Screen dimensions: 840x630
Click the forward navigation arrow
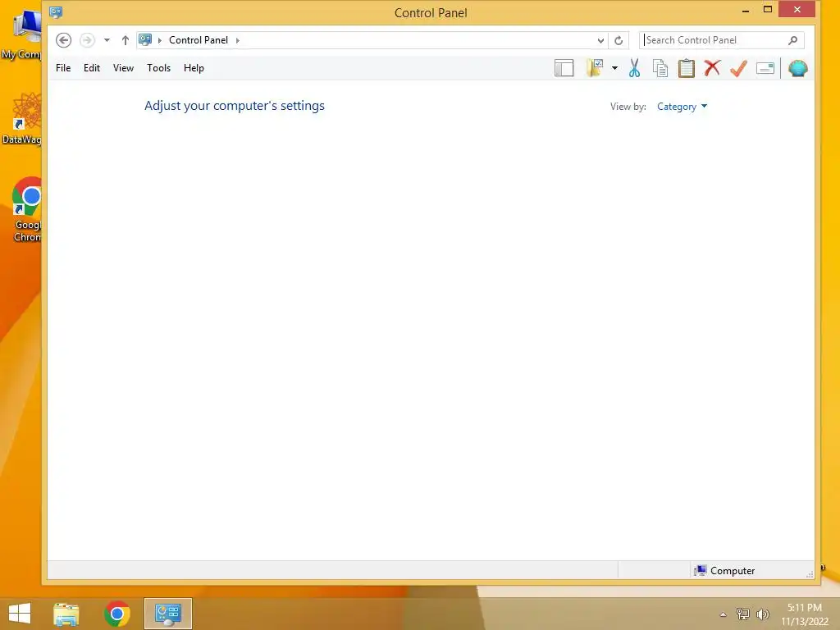(x=87, y=40)
